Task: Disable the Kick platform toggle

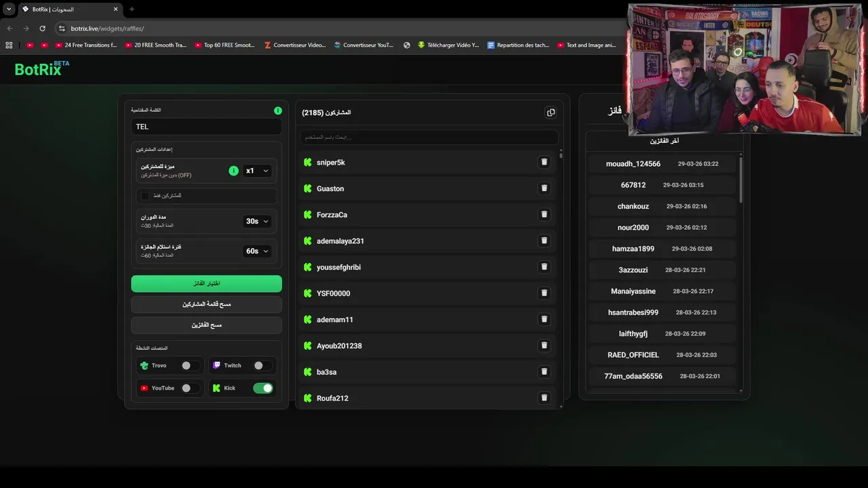Action: click(262, 388)
